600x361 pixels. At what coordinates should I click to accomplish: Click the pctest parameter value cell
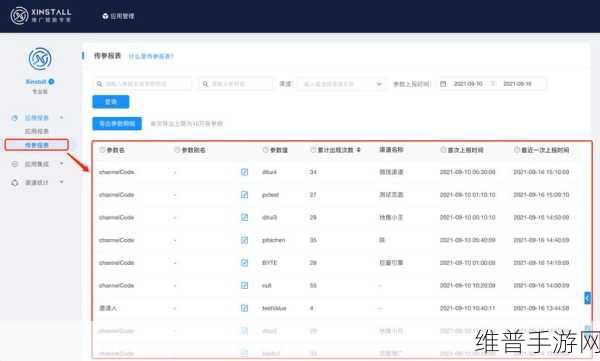coord(271,195)
